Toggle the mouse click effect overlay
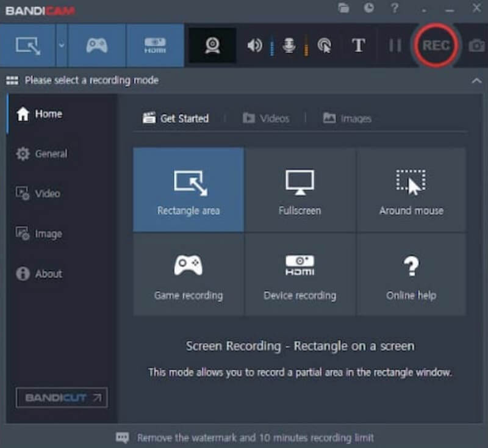488x448 pixels. pos(325,45)
